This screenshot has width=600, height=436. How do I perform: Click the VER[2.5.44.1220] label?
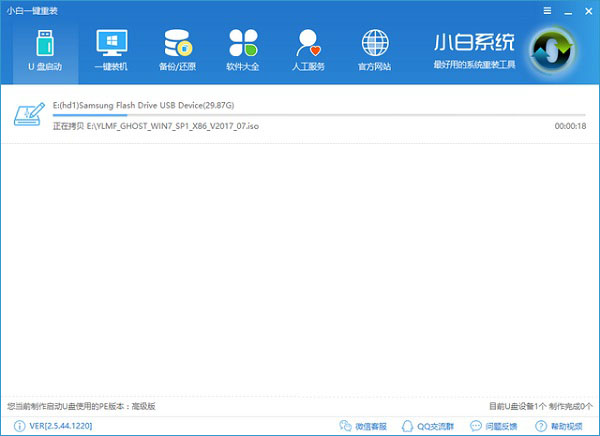tap(61, 426)
